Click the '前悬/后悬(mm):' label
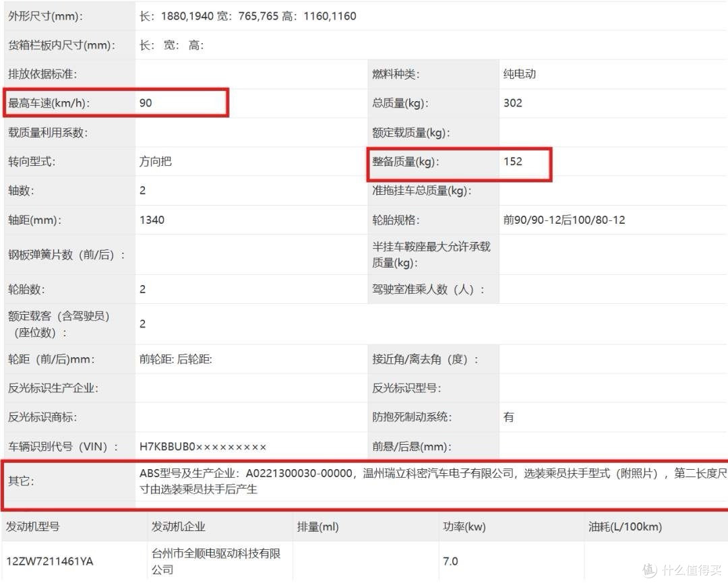Screen dimensions: 728x585 412,447
